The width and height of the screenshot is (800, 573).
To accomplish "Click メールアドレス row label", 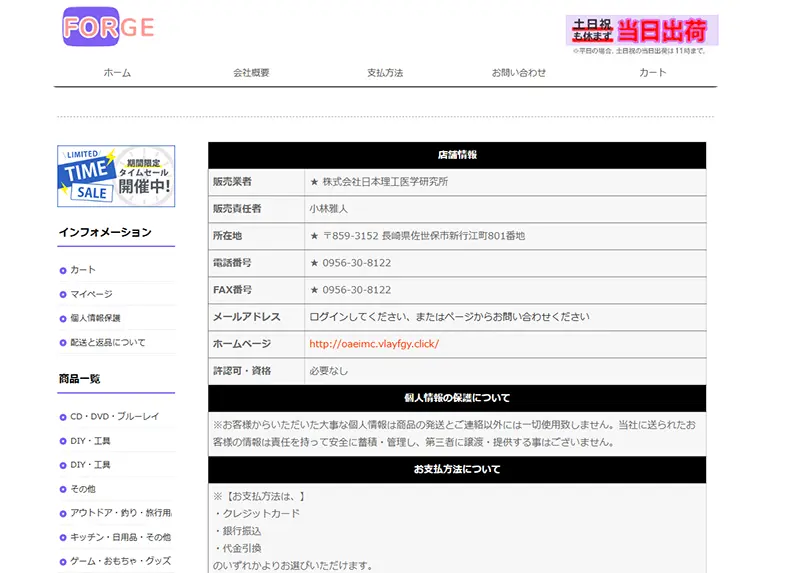I will coord(247,317).
